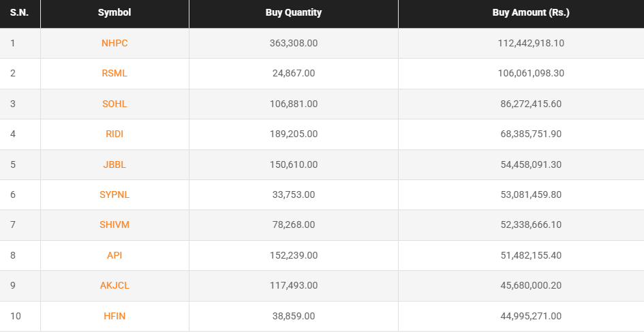Select RIDI buy quantity 189,205.00 cell
644x333 pixels.
(x=293, y=134)
